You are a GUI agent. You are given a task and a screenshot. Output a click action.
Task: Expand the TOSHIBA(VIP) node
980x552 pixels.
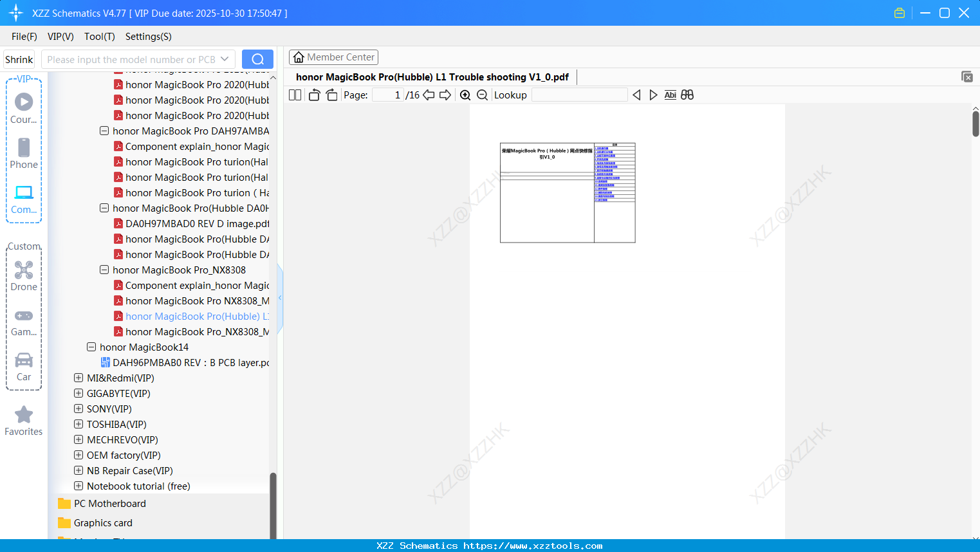(79, 425)
